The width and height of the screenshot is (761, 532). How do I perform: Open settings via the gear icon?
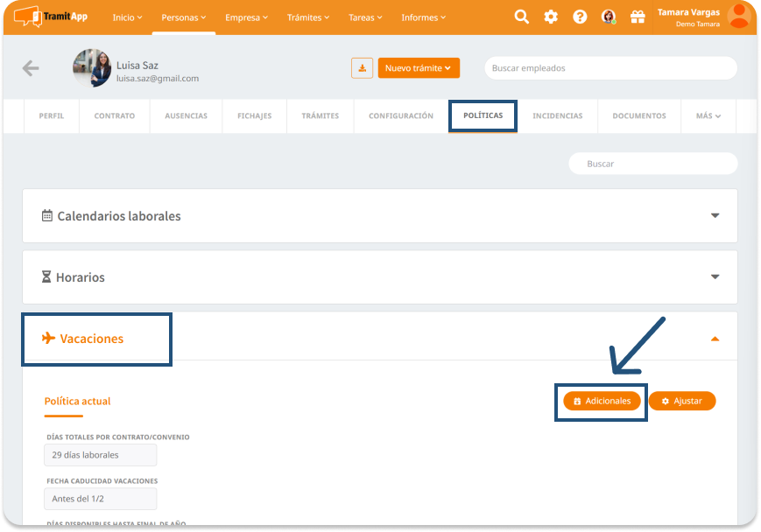551,17
